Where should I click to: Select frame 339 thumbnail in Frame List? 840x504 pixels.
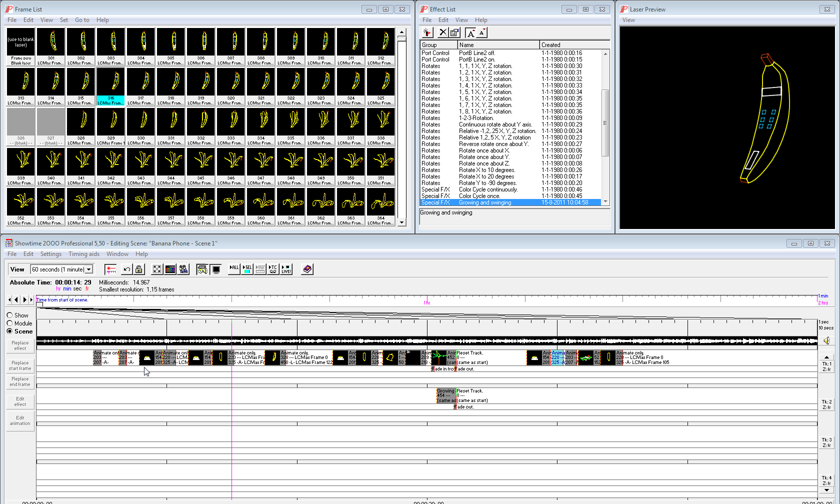21,161
